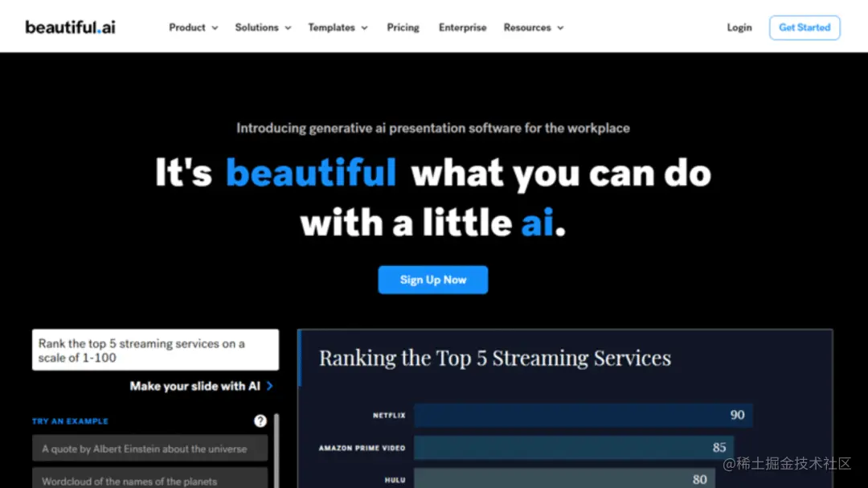Click the HULU chart label

(x=395, y=480)
